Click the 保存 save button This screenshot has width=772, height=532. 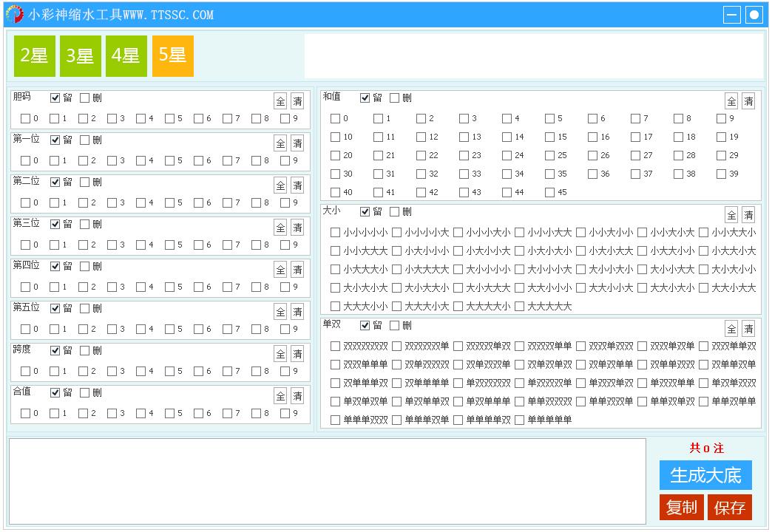(730, 508)
